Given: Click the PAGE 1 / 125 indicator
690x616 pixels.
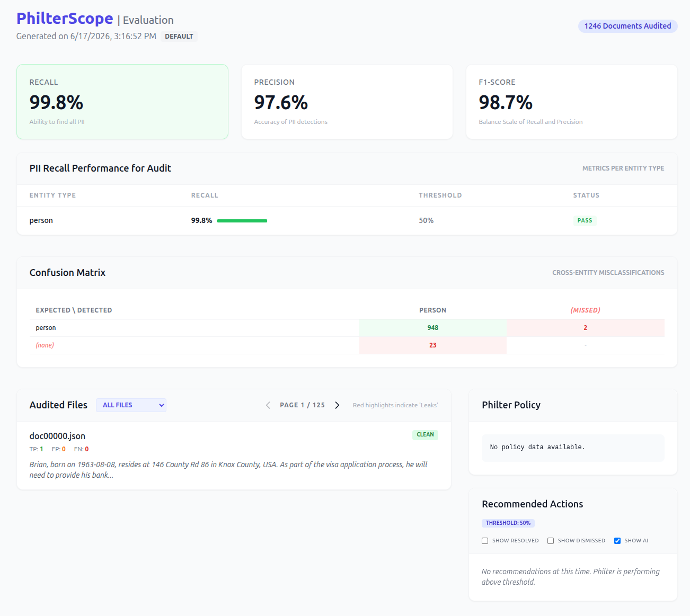Looking at the screenshot, I should point(303,405).
